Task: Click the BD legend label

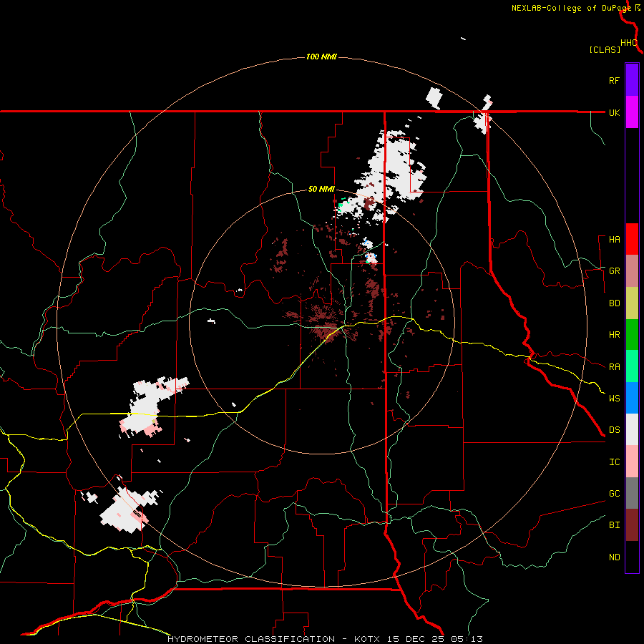Action: click(615, 303)
